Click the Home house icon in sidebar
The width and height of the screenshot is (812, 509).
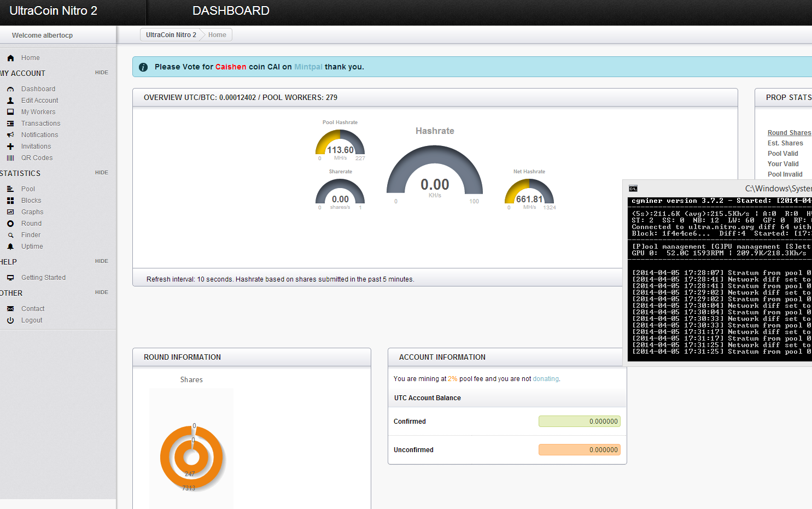pyautogui.click(x=10, y=58)
